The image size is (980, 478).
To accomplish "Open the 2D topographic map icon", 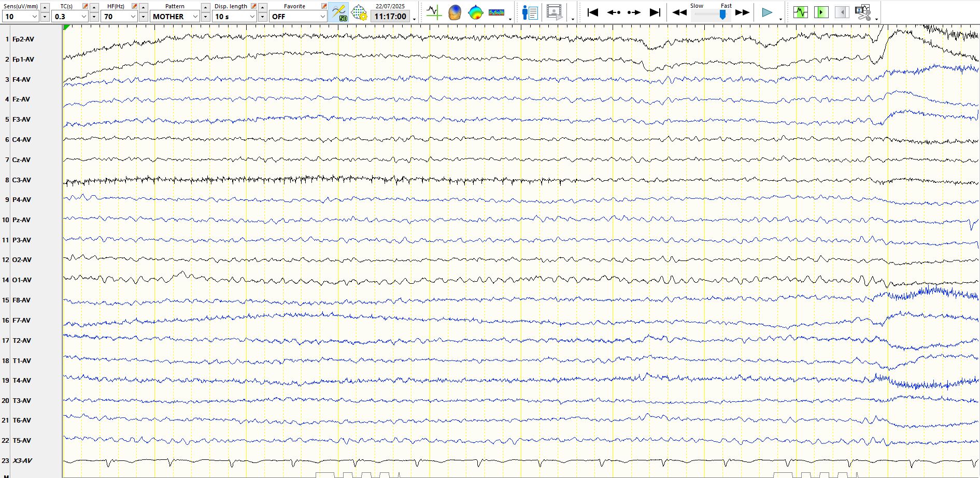I will [475, 12].
